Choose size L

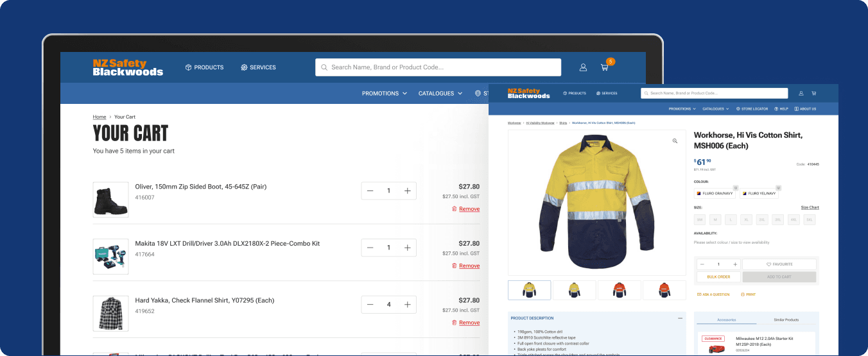pyautogui.click(x=731, y=219)
